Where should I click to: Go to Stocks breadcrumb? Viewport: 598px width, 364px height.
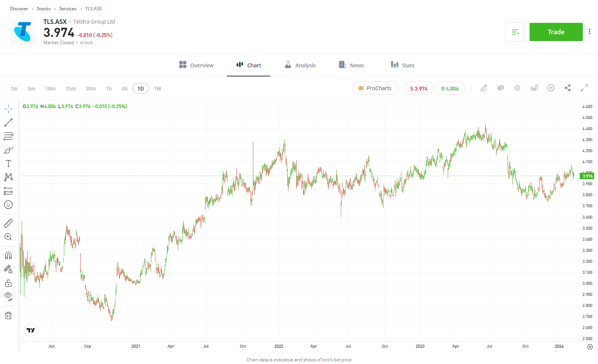[x=44, y=9]
